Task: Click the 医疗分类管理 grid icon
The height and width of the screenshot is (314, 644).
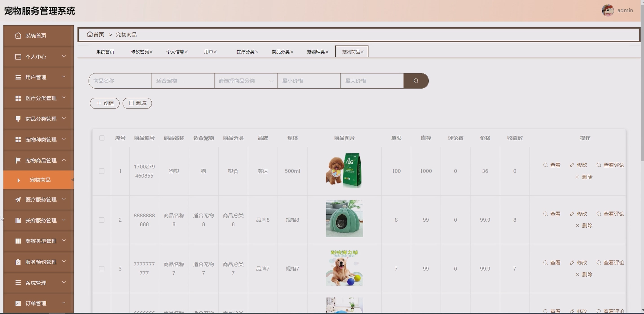Action: pyautogui.click(x=18, y=98)
